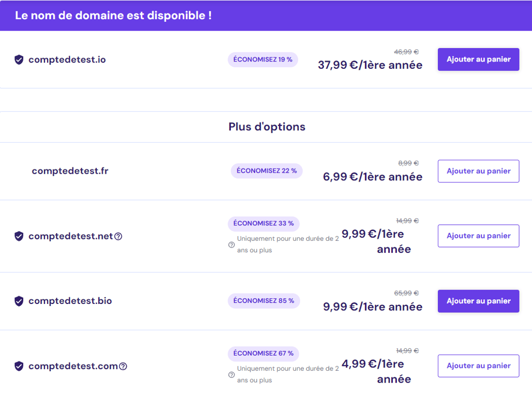Click the shield icon beside comptedetest.com

(19, 366)
